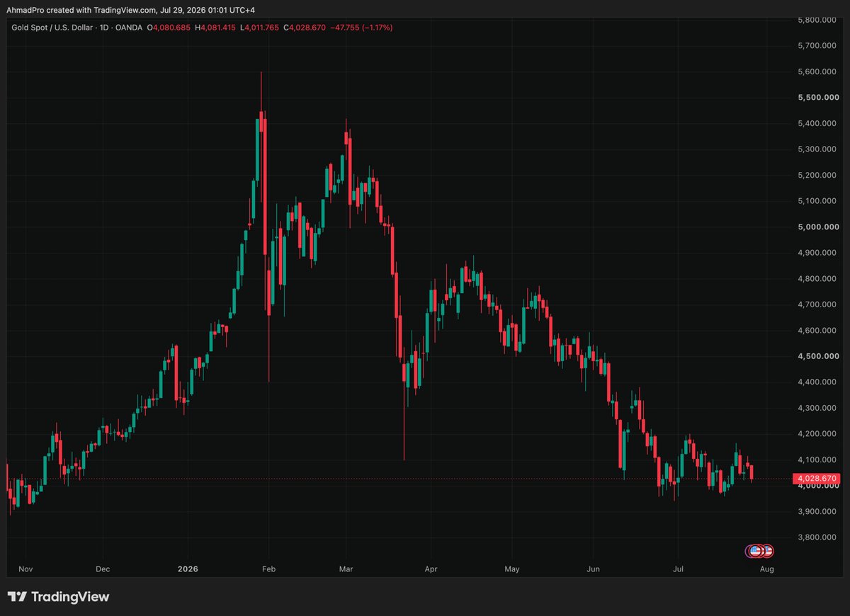This screenshot has width=850, height=616.
Task: Click the Gold Spot / U.S. Dollar symbol title
Action: click(52, 28)
